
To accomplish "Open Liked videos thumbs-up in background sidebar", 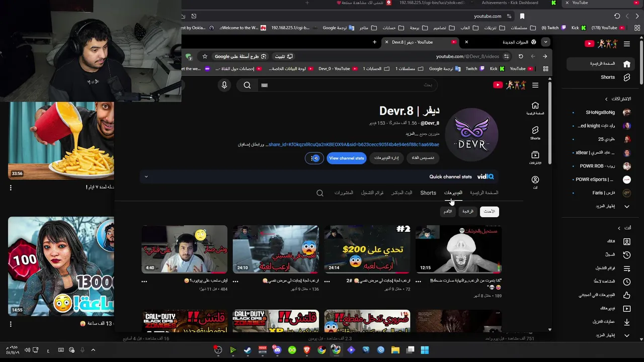I will tap(627, 295).
